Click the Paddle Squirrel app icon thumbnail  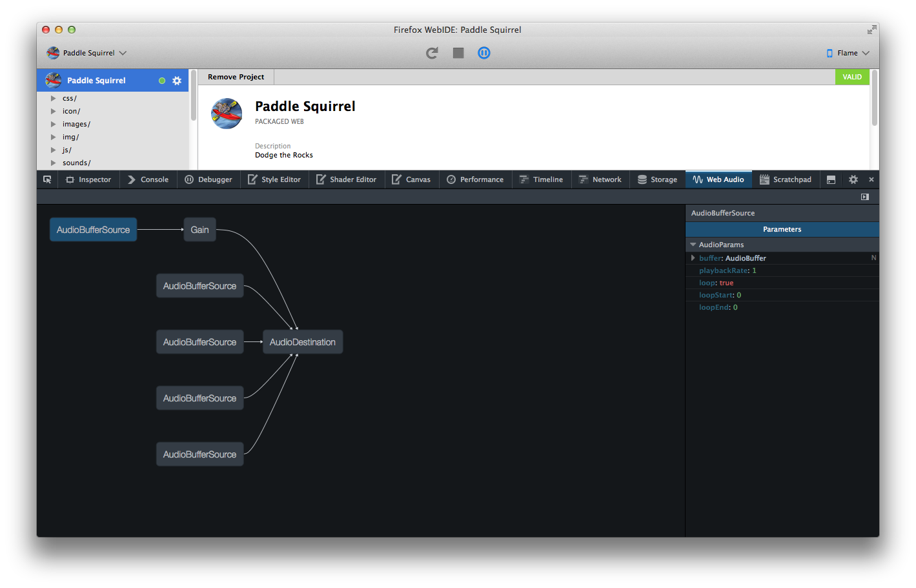coord(227,114)
